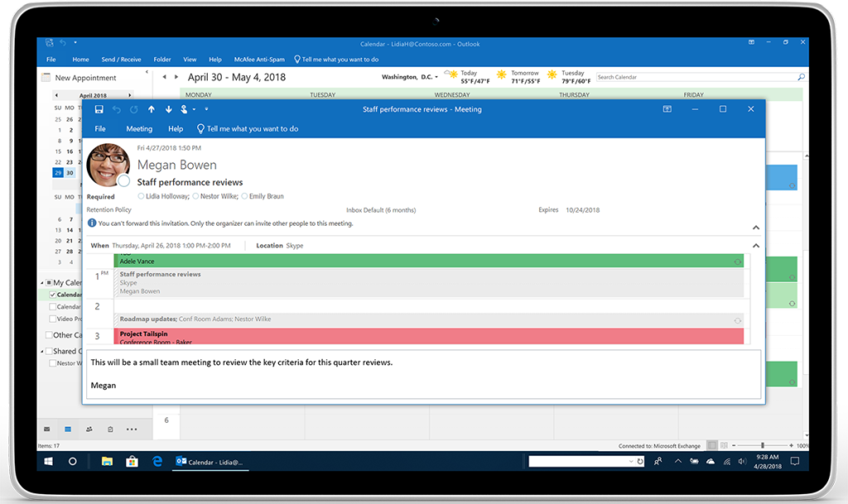Collapse the My Calendars group

coord(41,283)
